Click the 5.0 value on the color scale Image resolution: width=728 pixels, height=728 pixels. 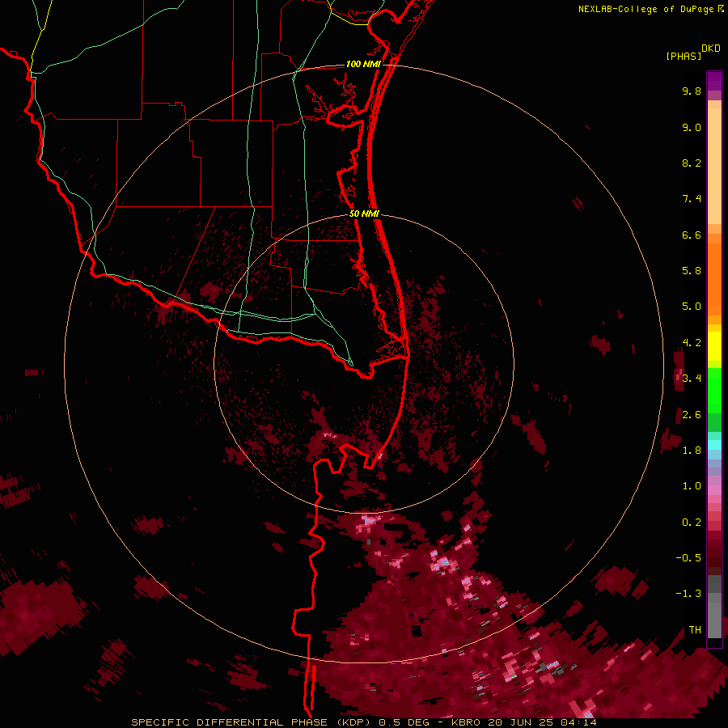(x=692, y=307)
